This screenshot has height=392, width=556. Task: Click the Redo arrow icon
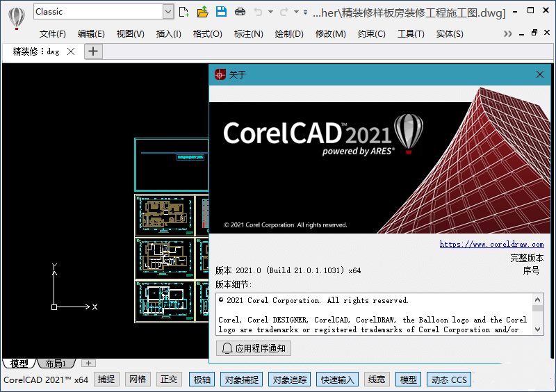(x=284, y=12)
